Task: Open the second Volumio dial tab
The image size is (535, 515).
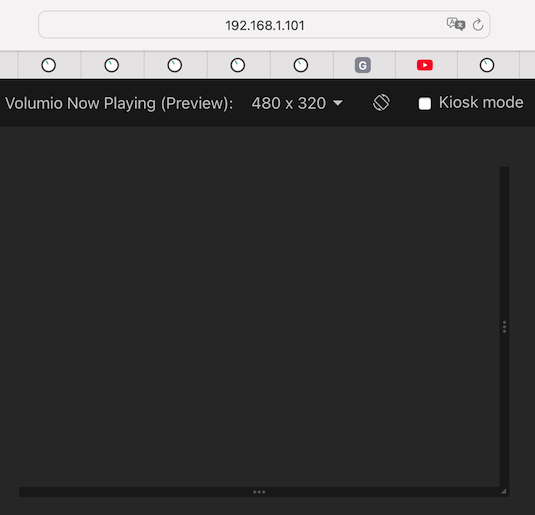Action: coord(112,65)
